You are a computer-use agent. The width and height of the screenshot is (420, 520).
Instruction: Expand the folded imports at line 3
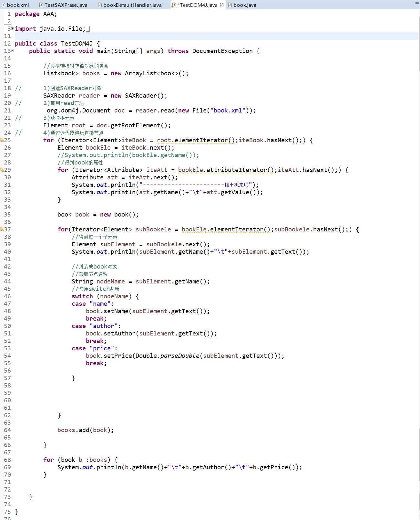13,28
